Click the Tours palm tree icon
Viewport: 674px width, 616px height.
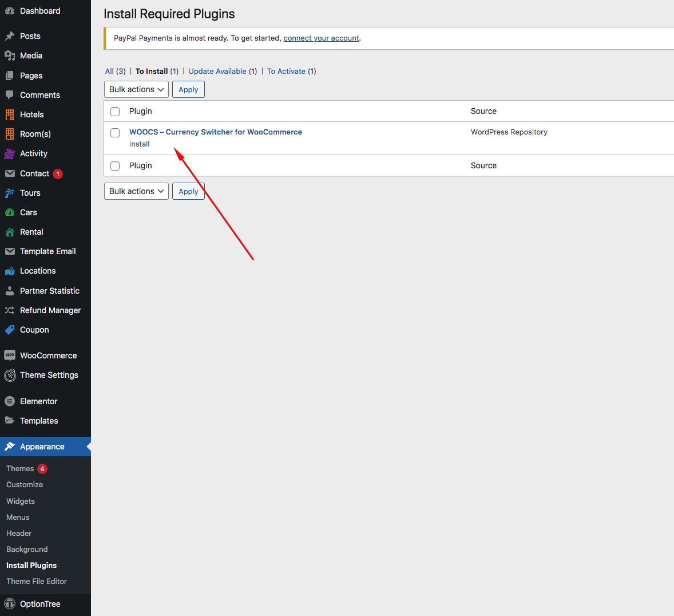(10, 193)
